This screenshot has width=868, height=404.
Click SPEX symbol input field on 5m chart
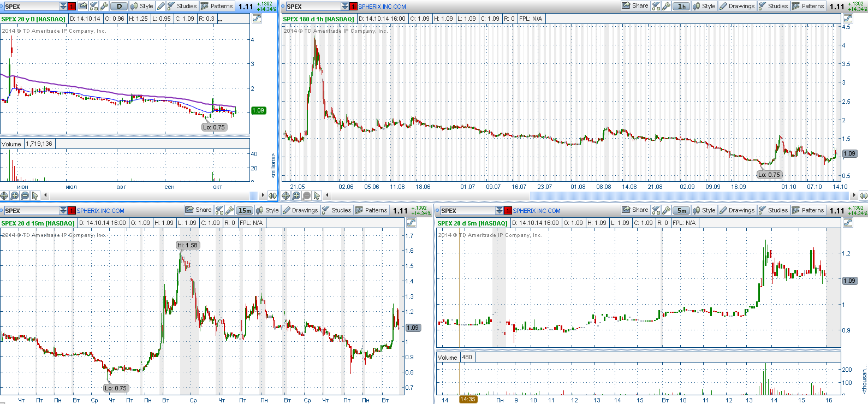pyautogui.click(x=468, y=211)
